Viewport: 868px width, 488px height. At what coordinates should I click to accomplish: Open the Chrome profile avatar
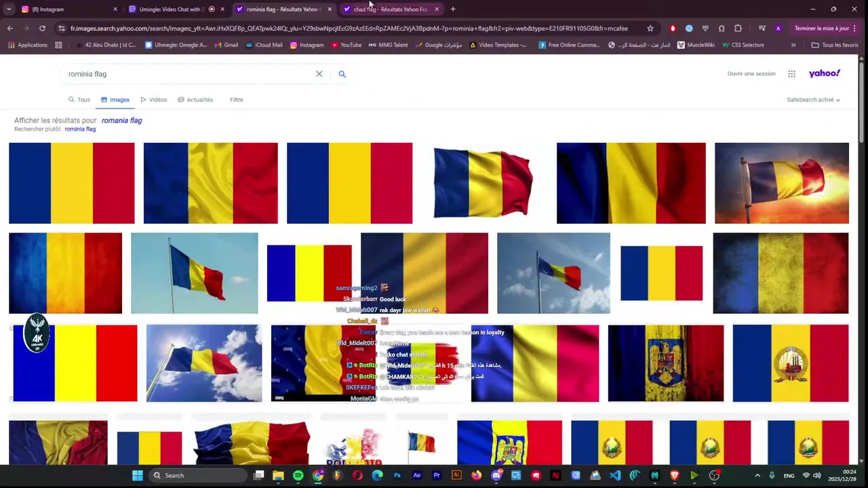(x=778, y=28)
